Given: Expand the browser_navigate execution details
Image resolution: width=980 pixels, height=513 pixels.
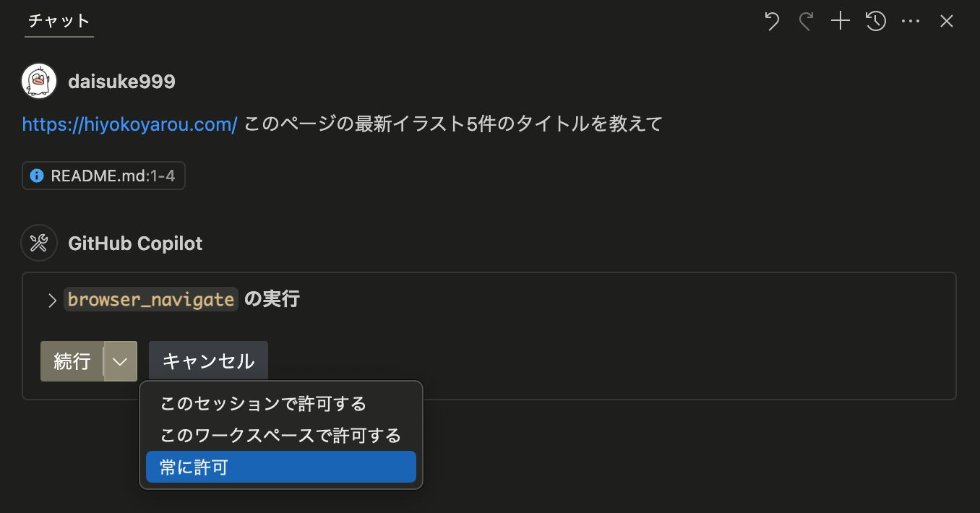Looking at the screenshot, I should (x=51, y=299).
